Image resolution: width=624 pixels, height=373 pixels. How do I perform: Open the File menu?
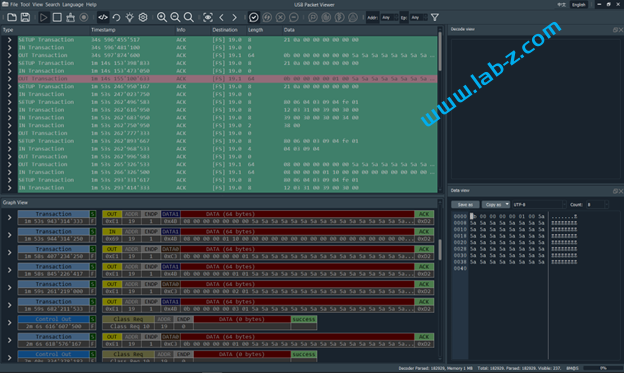pyautogui.click(x=14, y=4)
